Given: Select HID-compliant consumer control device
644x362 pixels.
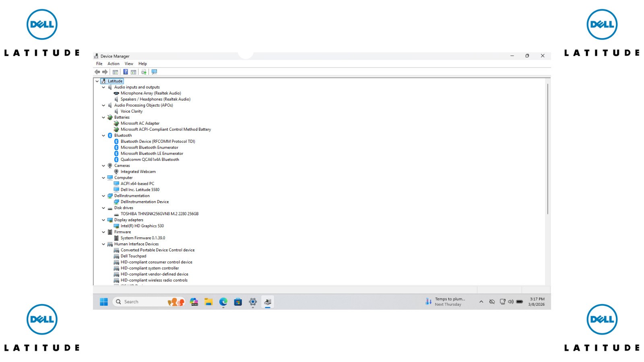Looking at the screenshot, I should point(156,262).
